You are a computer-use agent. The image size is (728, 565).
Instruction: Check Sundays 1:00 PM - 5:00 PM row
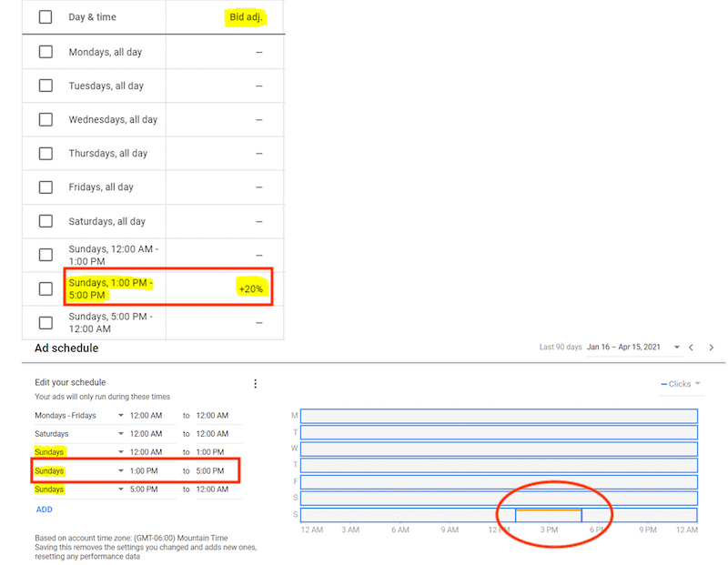tap(45, 288)
